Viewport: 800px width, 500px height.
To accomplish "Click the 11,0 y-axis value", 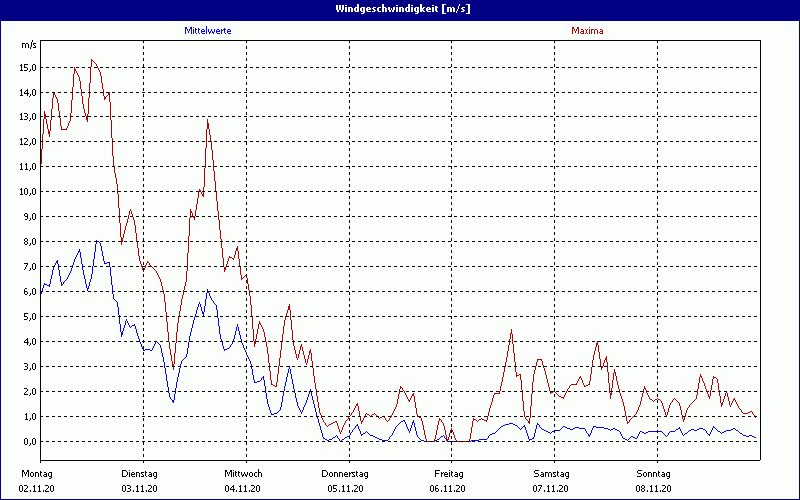I will tap(28, 166).
